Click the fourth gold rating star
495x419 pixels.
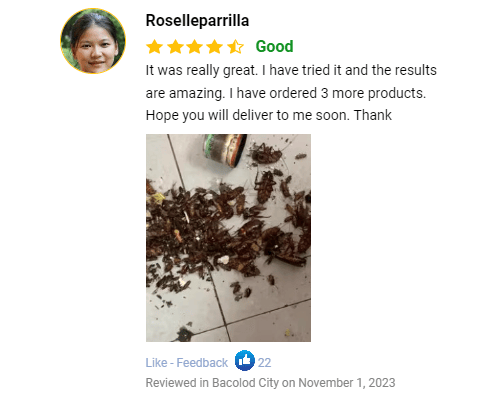click(215, 47)
